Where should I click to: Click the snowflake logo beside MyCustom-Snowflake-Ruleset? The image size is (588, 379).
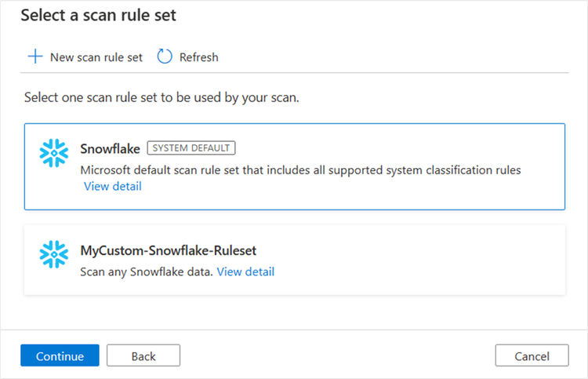[54, 254]
